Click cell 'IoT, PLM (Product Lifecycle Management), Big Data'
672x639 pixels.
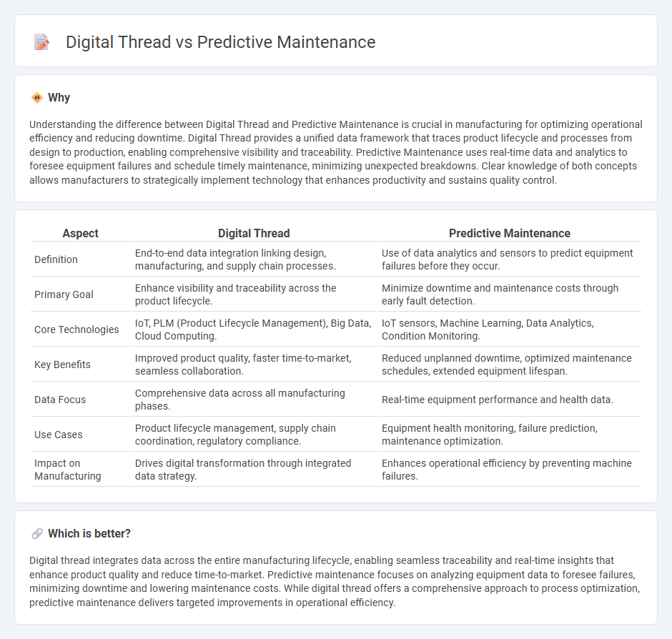tap(254, 330)
